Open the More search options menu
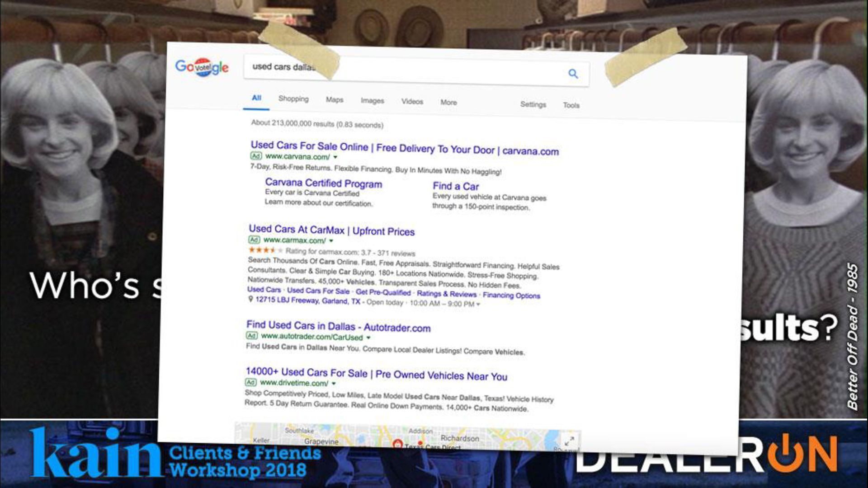This screenshot has width=868, height=488. point(448,103)
